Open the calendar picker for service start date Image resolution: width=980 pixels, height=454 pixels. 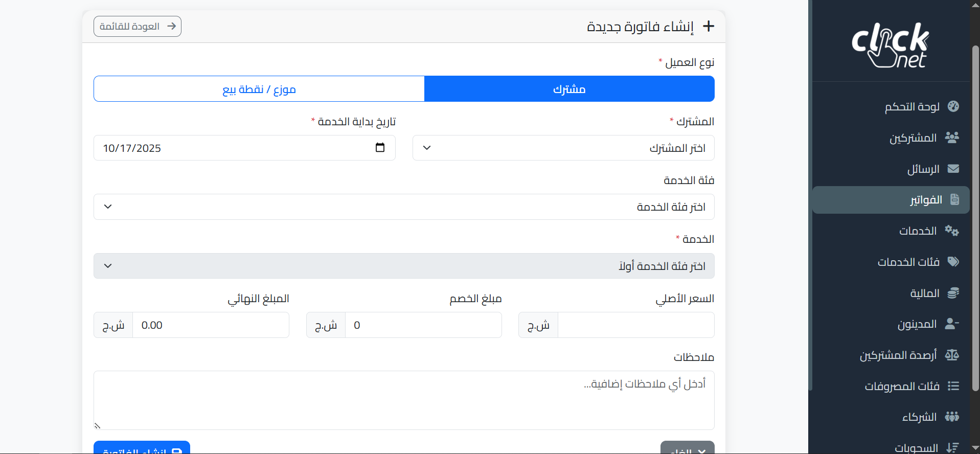(x=380, y=148)
